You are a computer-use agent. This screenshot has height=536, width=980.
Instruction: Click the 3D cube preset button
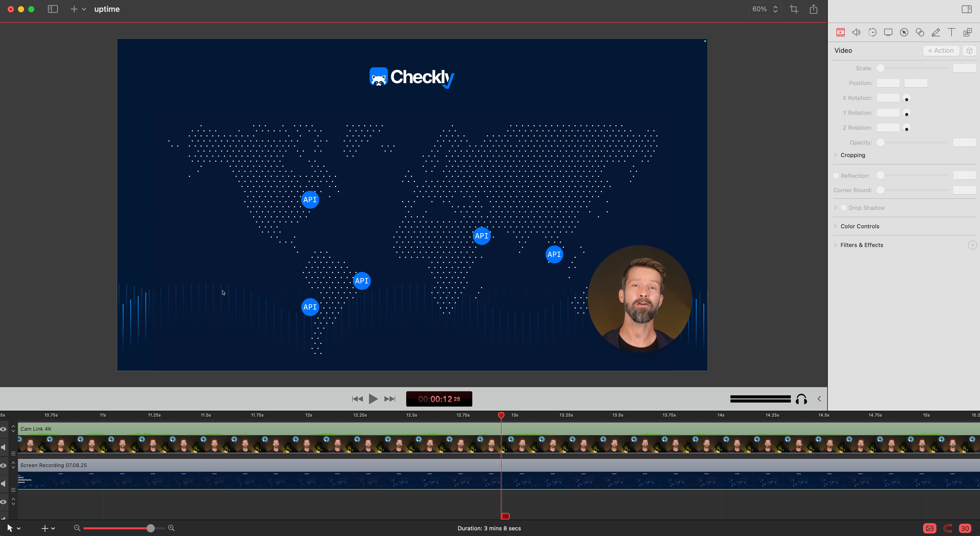click(x=969, y=50)
